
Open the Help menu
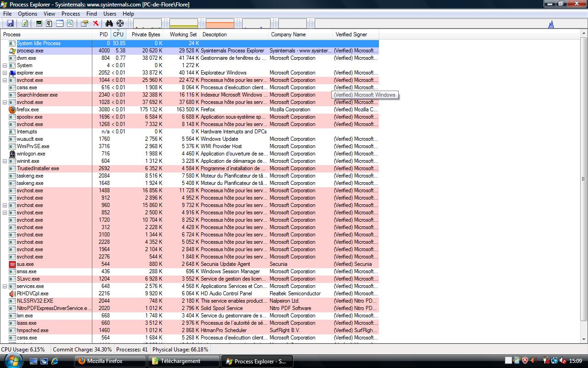[x=128, y=14]
